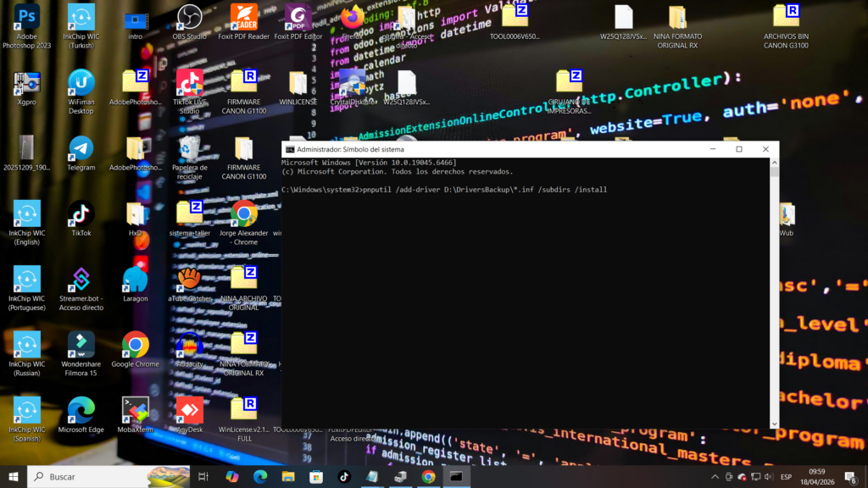The image size is (868, 488).
Task: Expand the hidden system tray icons chevron
Action: point(715,476)
